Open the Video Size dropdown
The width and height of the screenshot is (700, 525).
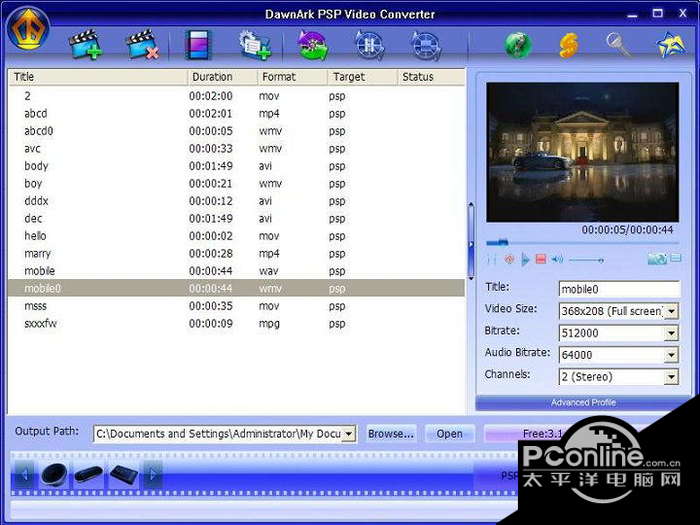coord(671,311)
